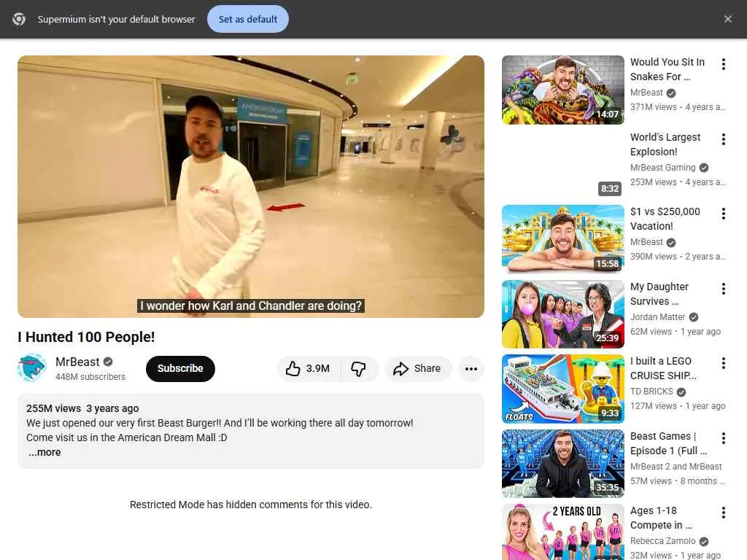This screenshot has width=747, height=560.
Task: Open options menu for Vacation video
Action: click(x=723, y=214)
